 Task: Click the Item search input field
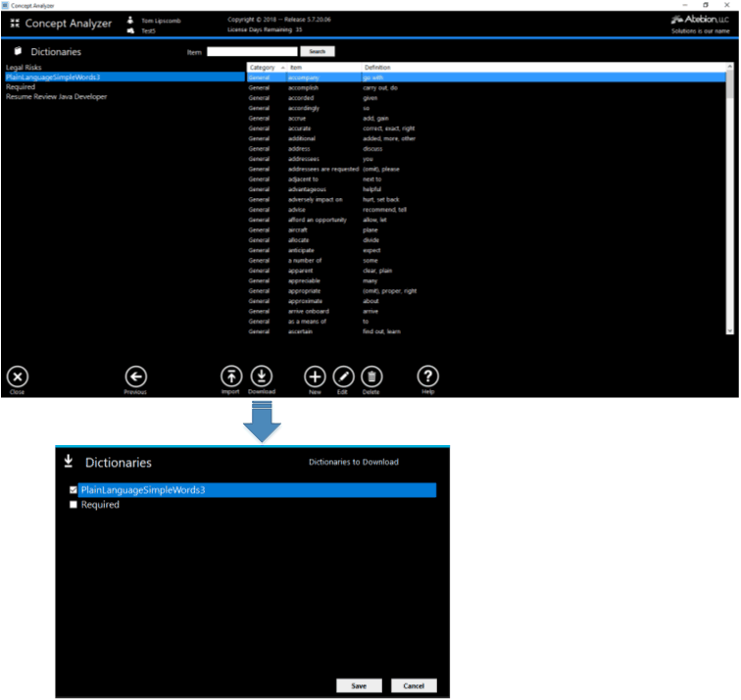point(252,52)
